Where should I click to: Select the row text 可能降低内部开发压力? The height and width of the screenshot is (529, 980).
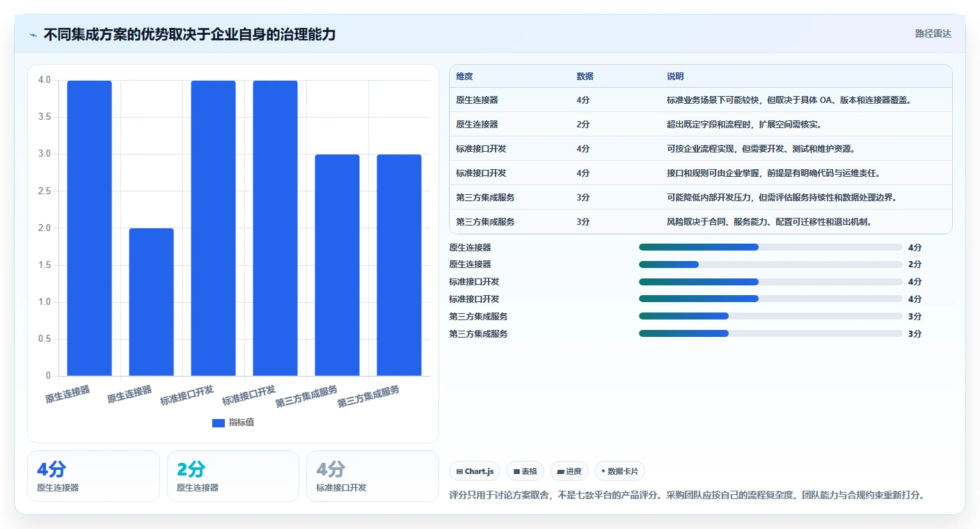(708, 198)
